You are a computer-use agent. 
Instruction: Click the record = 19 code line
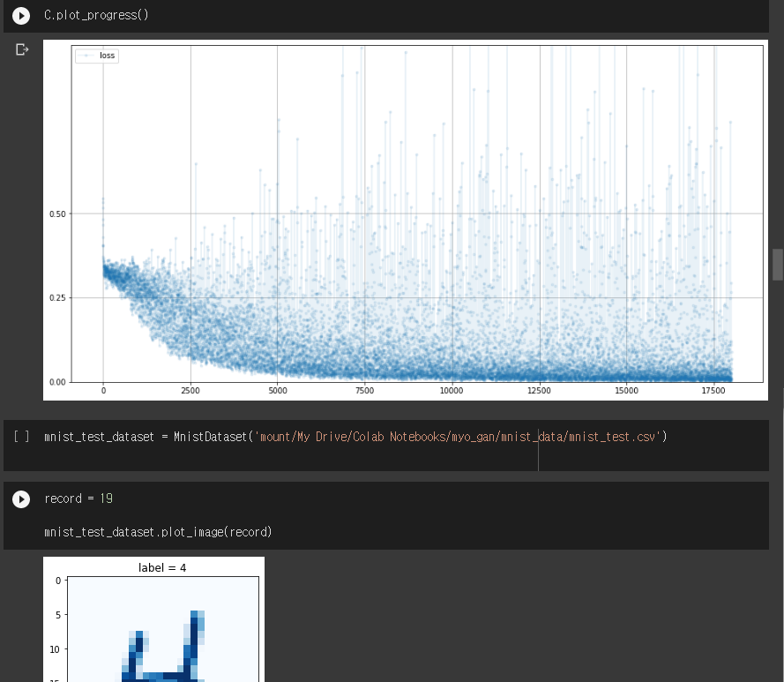tap(78, 498)
